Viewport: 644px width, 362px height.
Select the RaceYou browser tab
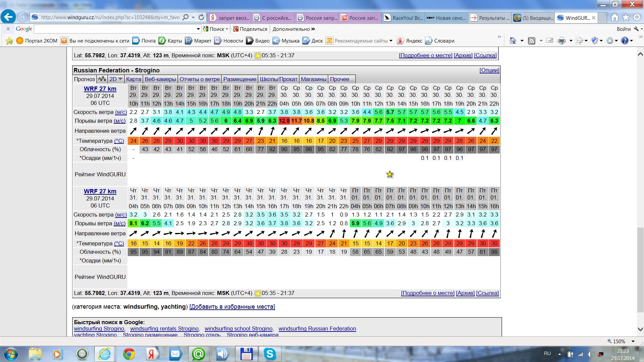404,18
